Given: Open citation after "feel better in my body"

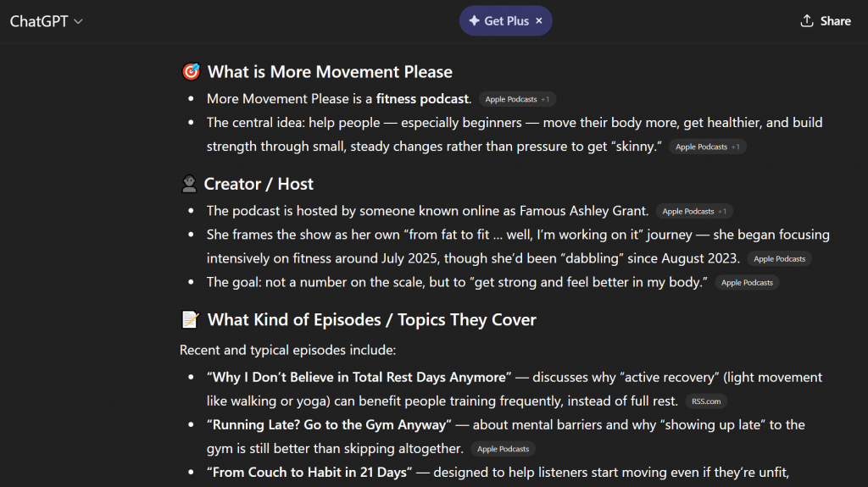Looking at the screenshot, I should click(x=747, y=282).
